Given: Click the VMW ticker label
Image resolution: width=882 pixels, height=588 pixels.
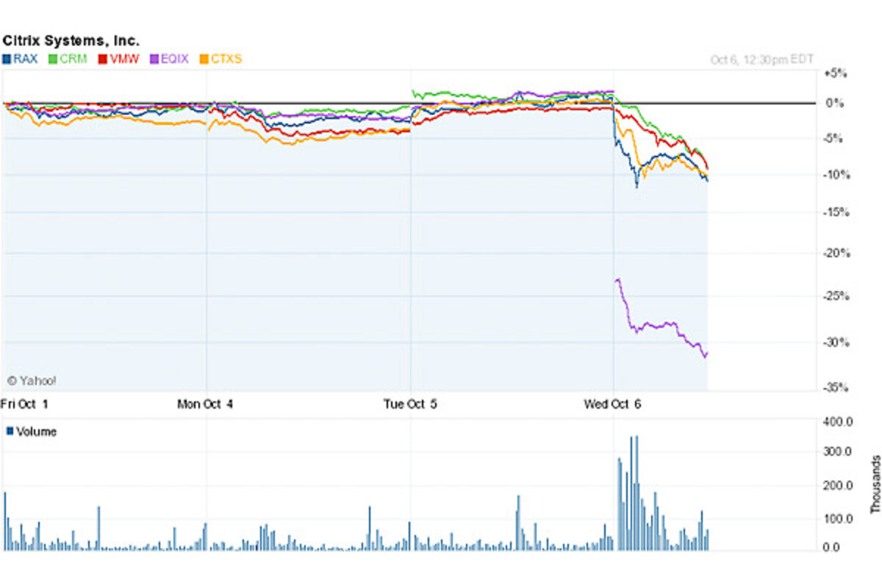Looking at the screenshot, I should point(124,59).
